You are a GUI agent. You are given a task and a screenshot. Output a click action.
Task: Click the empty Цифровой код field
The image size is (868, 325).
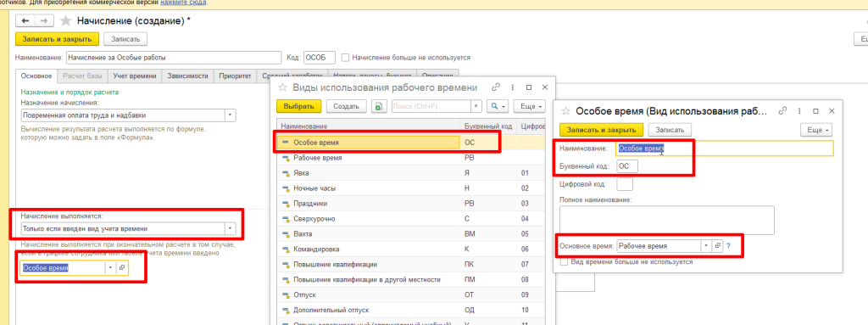(x=625, y=183)
